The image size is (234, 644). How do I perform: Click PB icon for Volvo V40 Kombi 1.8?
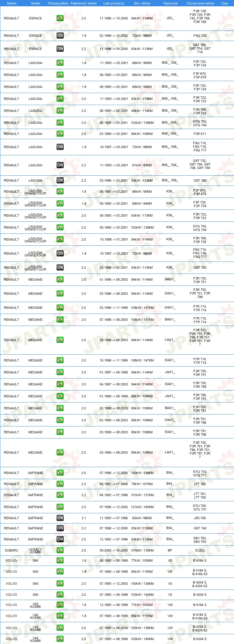[x=60, y=616]
